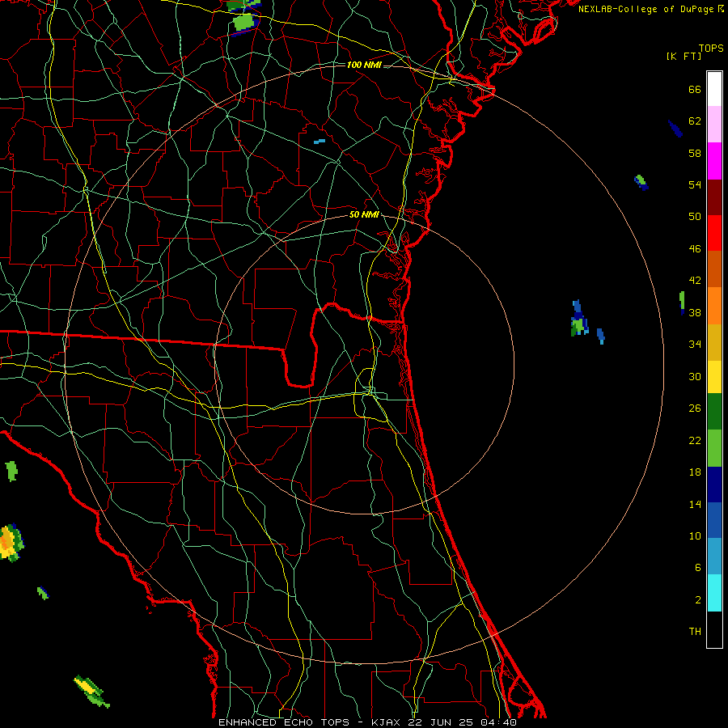Select the ENHANCED ECHO TOPS product title
This screenshot has width=728, height=728.
click(x=284, y=722)
